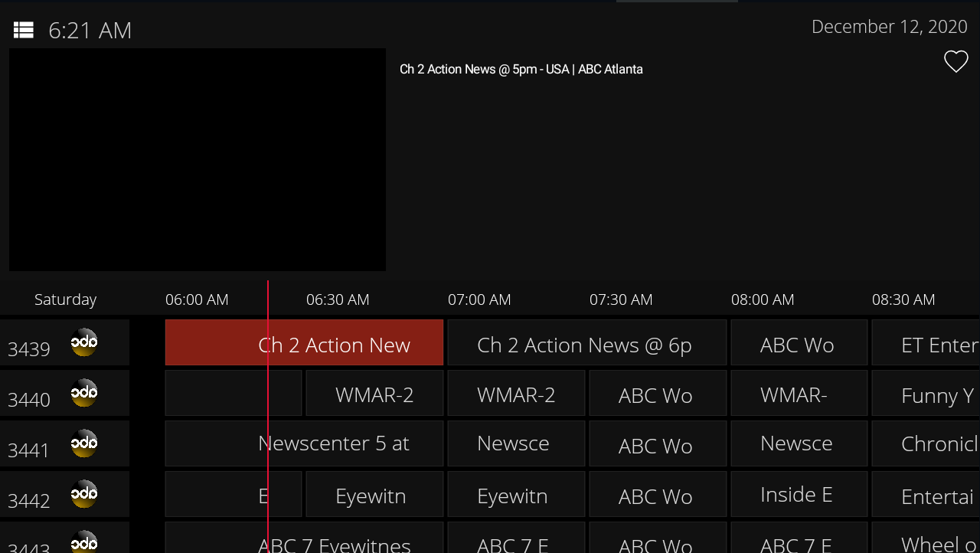Screen dimensions: 980x553
Task: Click the 08:00 AM time header
Action: 763,299
